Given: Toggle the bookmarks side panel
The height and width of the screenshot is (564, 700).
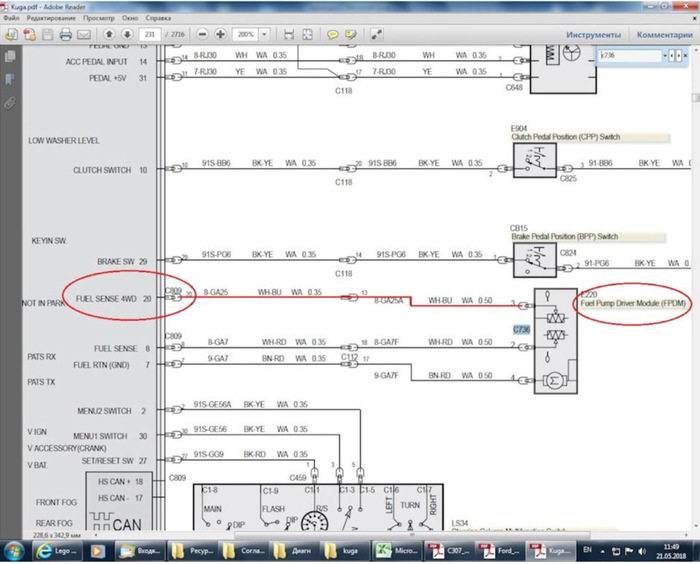Looking at the screenshot, I should (x=10, y=80).
